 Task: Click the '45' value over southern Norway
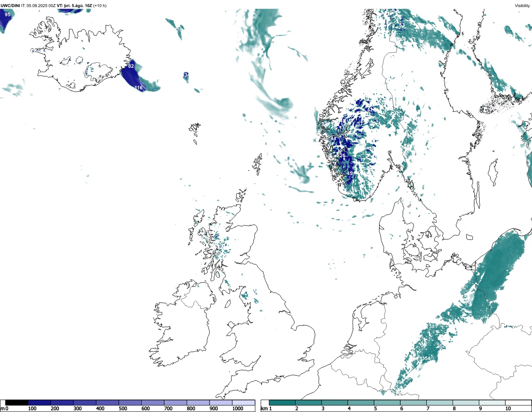coord(350,173)
